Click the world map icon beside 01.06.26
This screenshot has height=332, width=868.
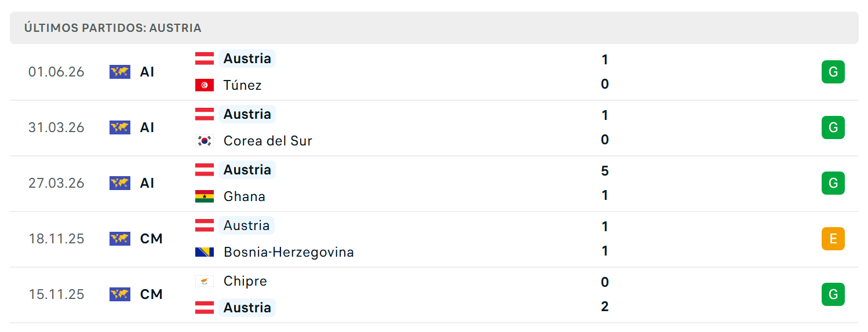120,72
